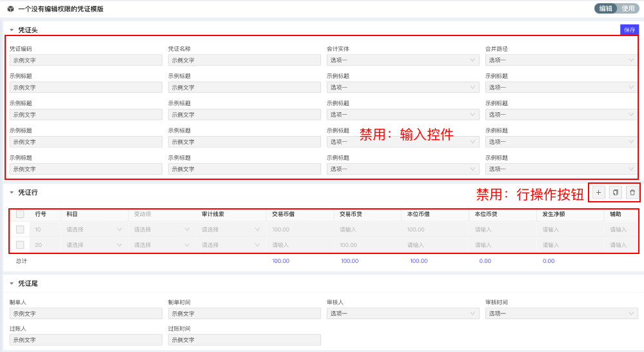
Task: Open the 科目 dropdown in row 10
Action: click(x=93, y=229)
